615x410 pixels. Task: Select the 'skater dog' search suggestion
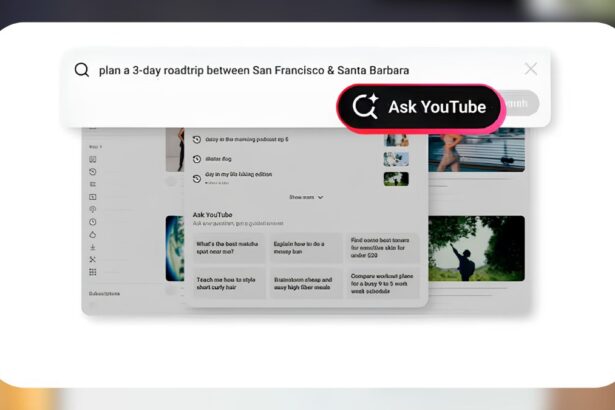[218, 159]
